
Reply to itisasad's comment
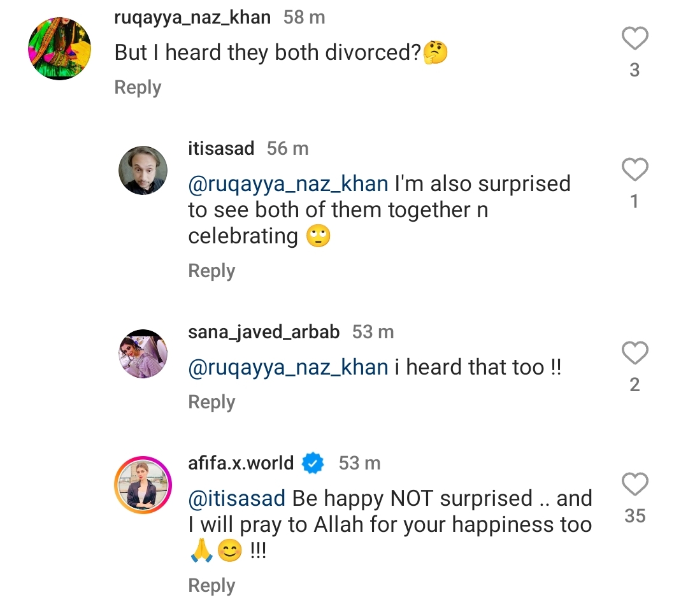(211, 271)
